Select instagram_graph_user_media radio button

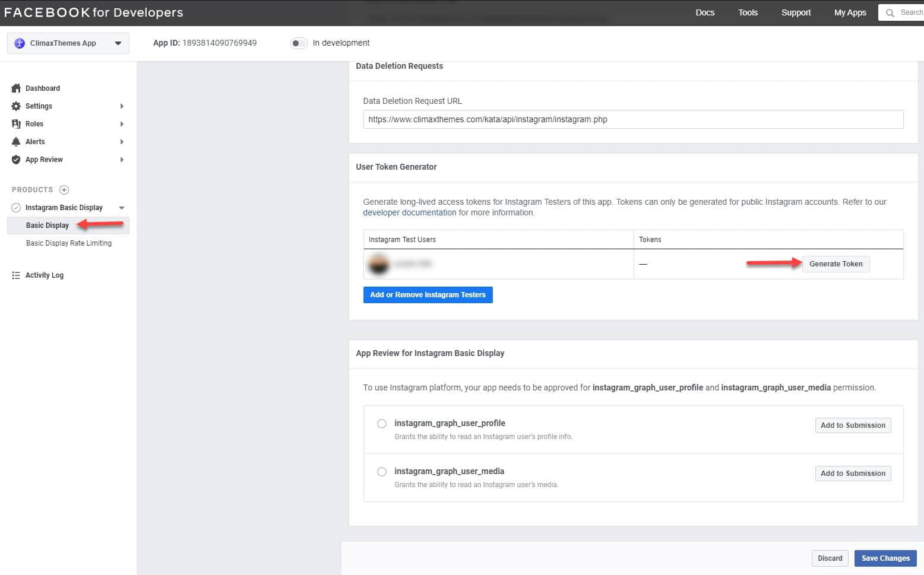[x=382, y=472]
